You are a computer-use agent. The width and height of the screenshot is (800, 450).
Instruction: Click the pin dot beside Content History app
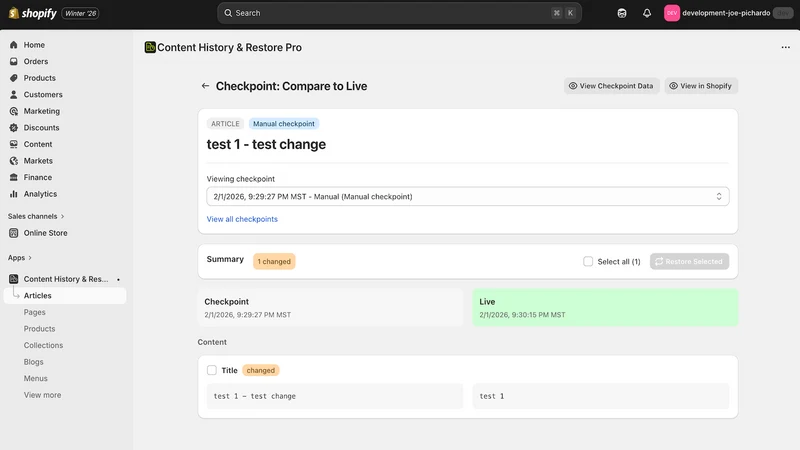coord(118,280)
